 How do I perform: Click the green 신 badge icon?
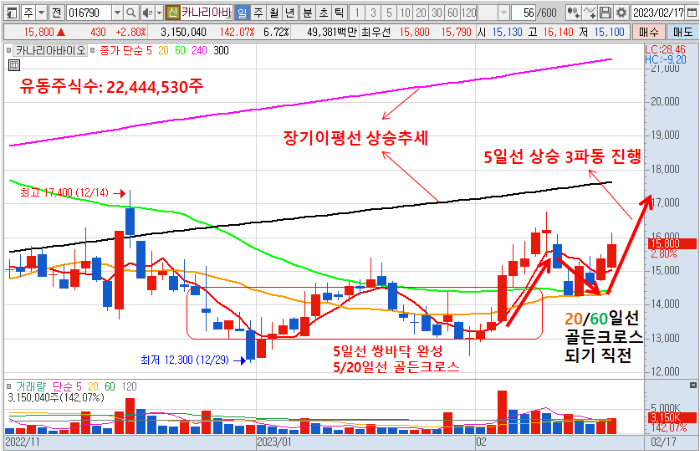(x=172, y=13)
